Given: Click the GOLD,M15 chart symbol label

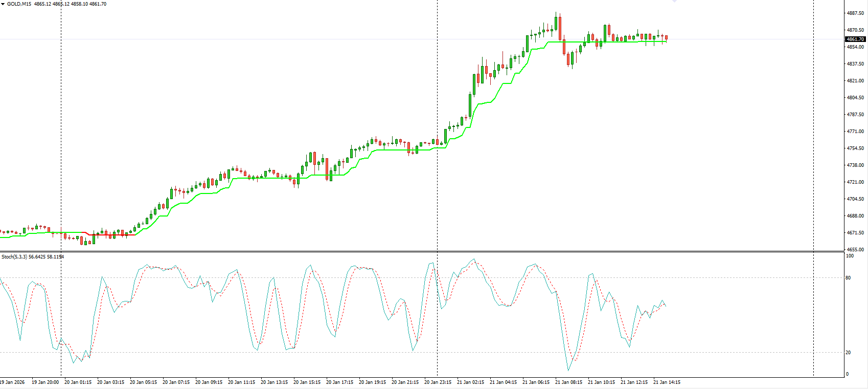Looking at the screenshot, I should pyautogui.click(x=19, y=4).
